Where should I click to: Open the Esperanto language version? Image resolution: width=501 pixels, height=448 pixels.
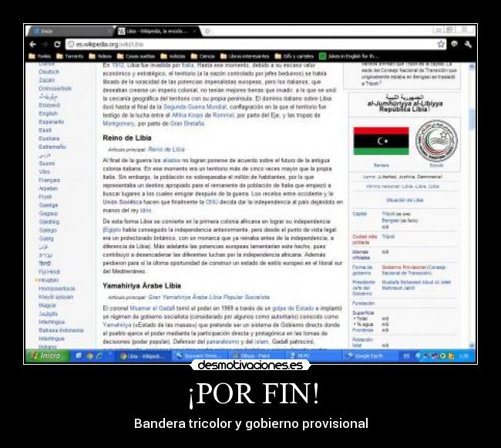coord(52,122)
